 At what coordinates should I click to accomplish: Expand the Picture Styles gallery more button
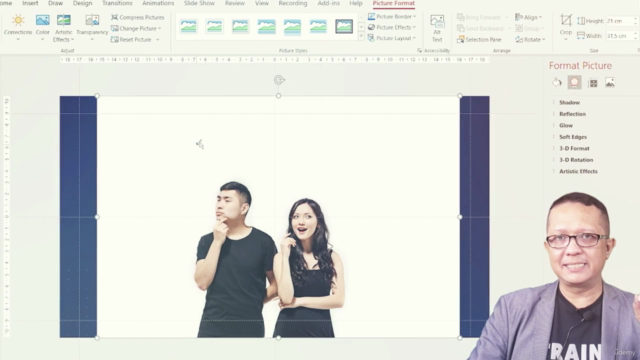point(361,37)
